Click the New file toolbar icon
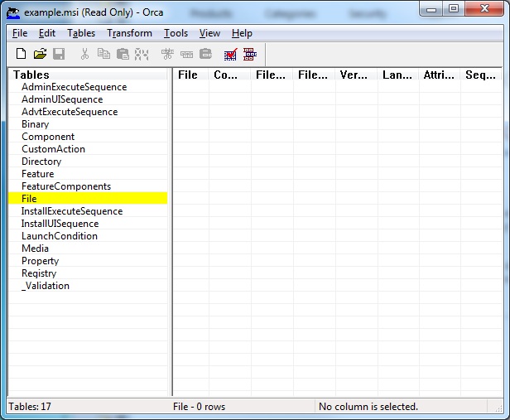The width and height of the screenshot is (510, 420). [x=22, y=54]
